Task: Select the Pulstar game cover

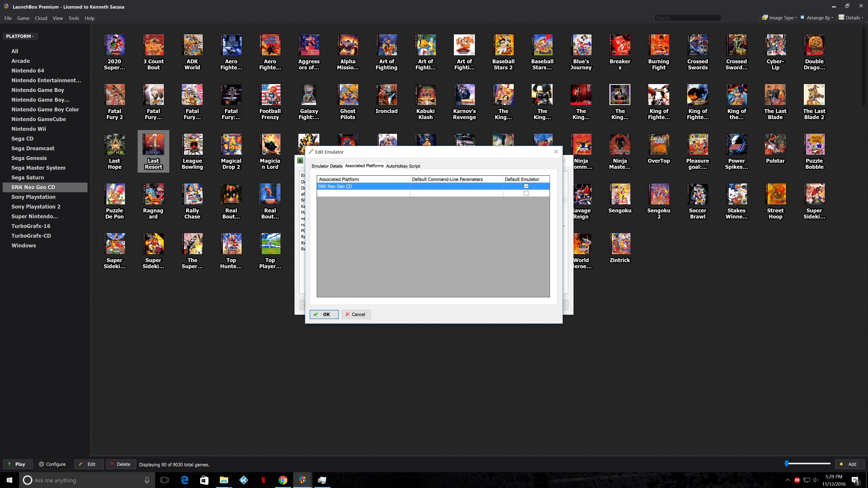Action: point(776,144)
